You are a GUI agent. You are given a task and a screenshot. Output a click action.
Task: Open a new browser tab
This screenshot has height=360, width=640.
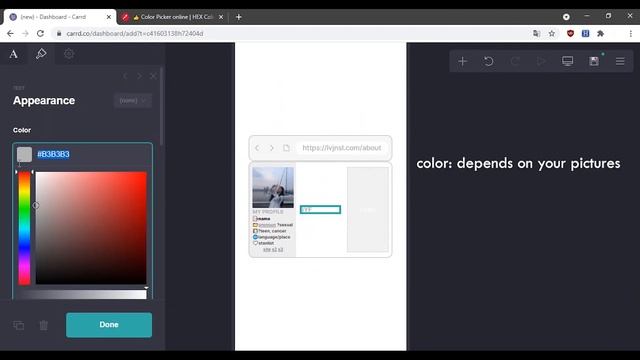click(x=239, y=17)
